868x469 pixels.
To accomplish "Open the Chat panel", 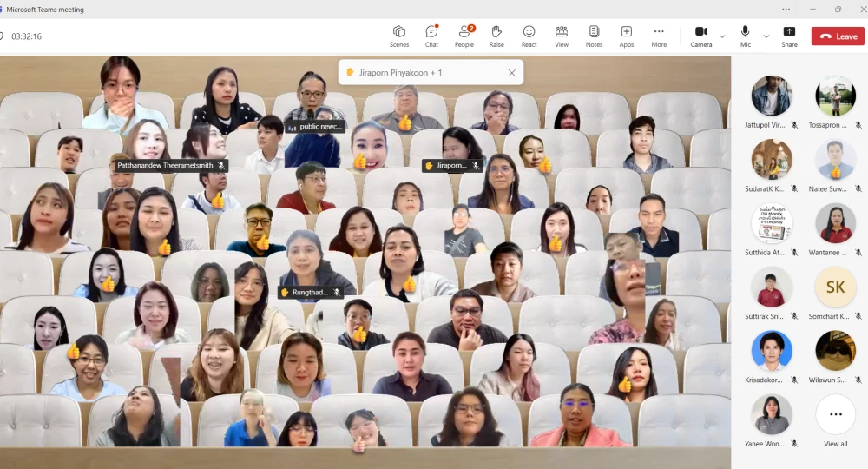I will tap(431, 36).
